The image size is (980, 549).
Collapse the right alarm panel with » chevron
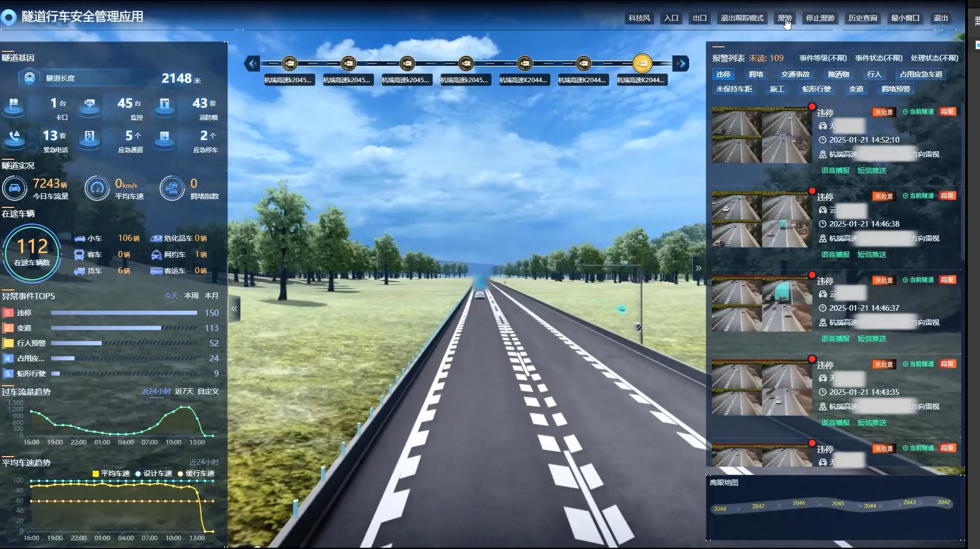coord(698,268)
